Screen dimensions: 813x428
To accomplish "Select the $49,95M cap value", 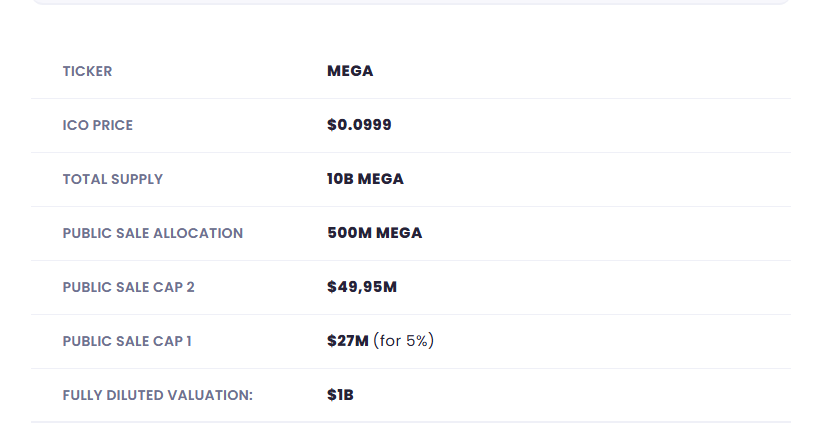I will tap(362, 288).
